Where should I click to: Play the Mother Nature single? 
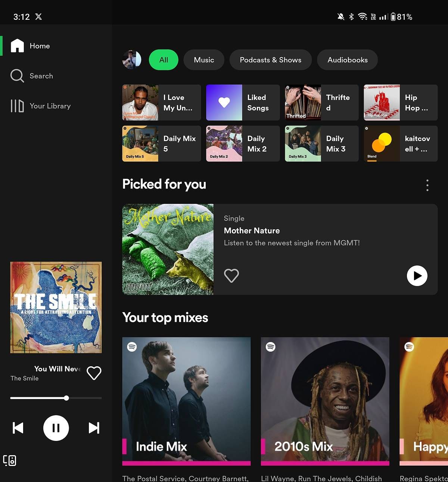417,276
